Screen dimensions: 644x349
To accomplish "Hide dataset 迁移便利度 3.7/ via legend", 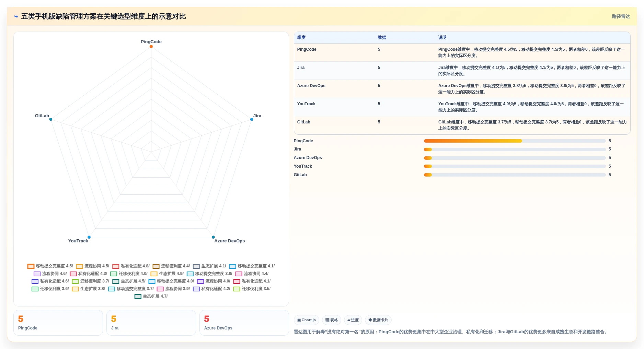I will click(91, 281).
